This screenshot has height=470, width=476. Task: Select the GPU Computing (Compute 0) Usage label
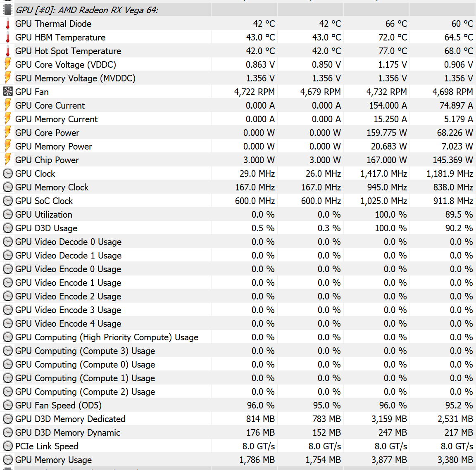[x=85, y=364]
